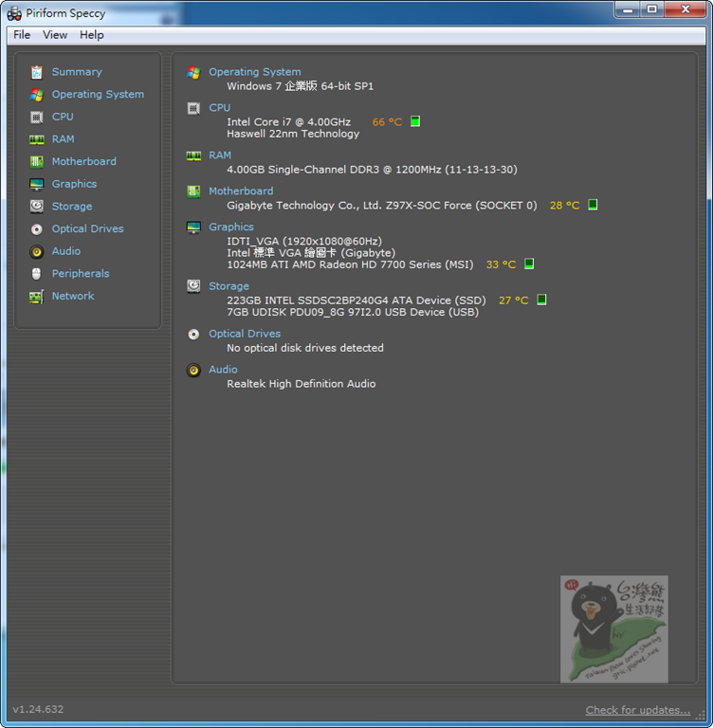Image resolution: width=713 pixels, height=728 pixels.
Task: Click the Graphics monitor icon in sidebar
Action: pos(37,184)
